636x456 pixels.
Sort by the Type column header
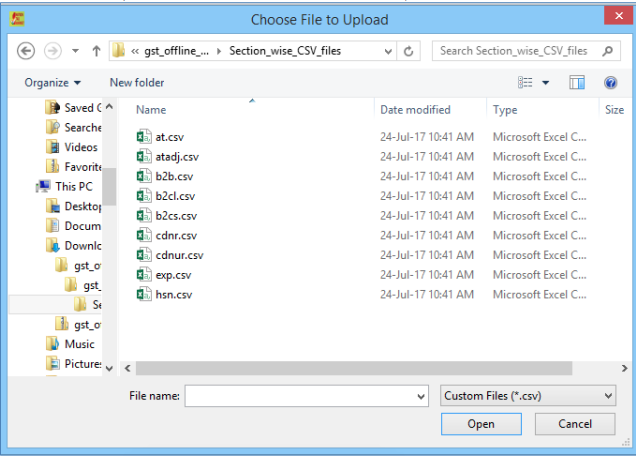pos(505,110)
